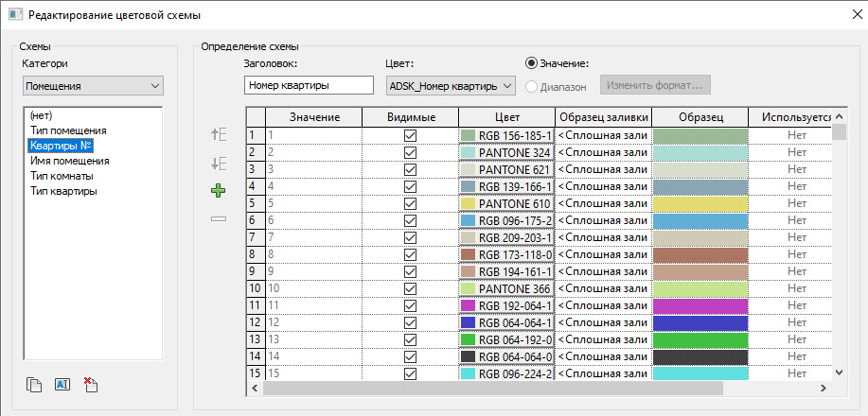Open fill pattern cell for row 15
The height and width of the screenshot is (416, 868).
[603, 374]
